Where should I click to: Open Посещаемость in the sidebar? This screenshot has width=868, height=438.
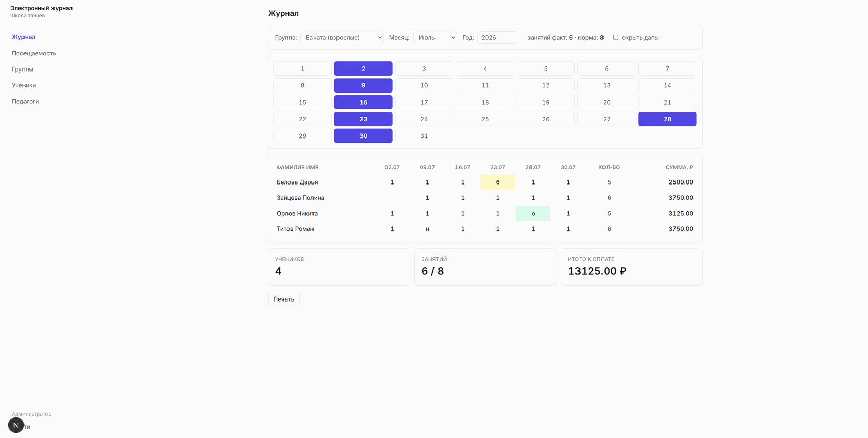pyautogui.click(x=34, y=53)
